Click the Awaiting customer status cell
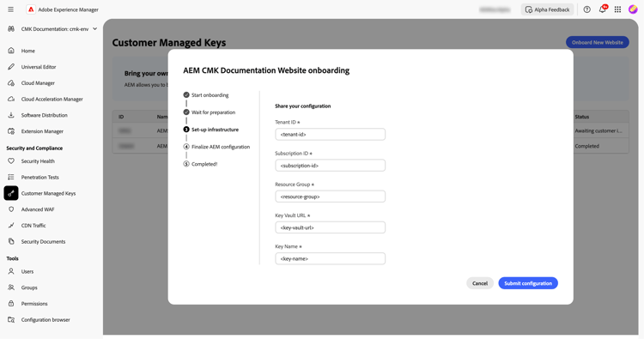 598,130
